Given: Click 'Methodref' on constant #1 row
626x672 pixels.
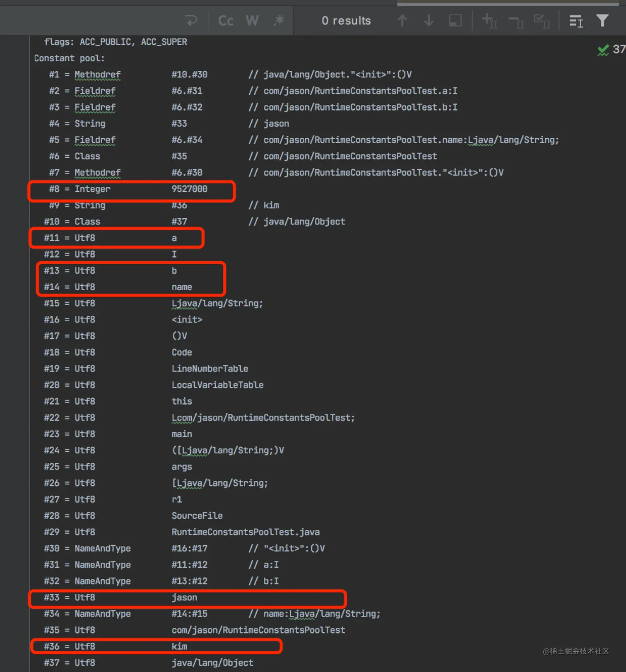Looking at the screenshot, I should [98, 75].
